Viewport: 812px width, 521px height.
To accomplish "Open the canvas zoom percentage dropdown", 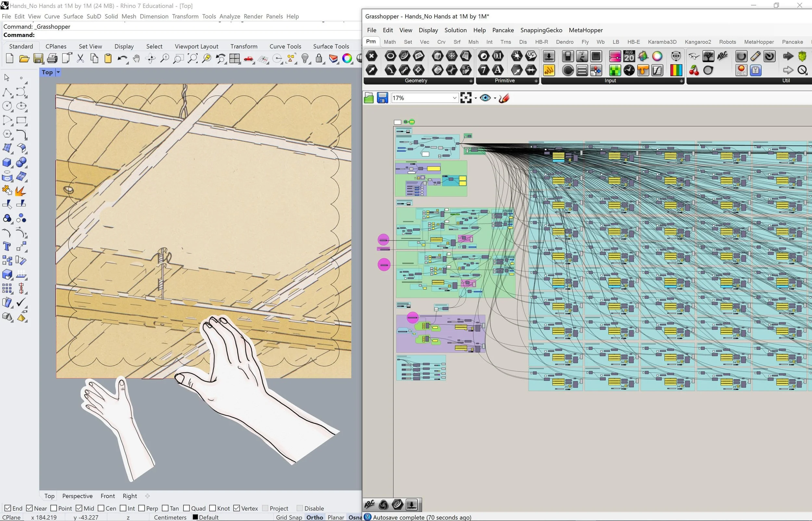I will [454, 98].
